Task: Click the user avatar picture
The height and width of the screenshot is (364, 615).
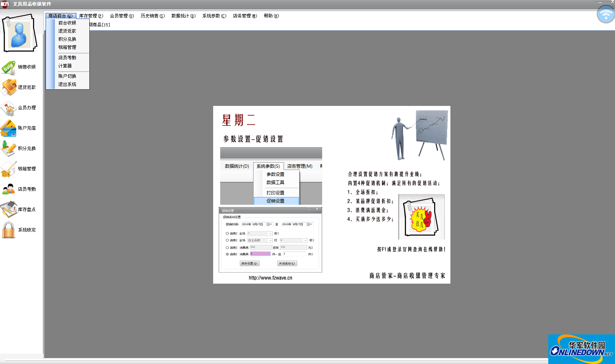Action: pos(20,33)
